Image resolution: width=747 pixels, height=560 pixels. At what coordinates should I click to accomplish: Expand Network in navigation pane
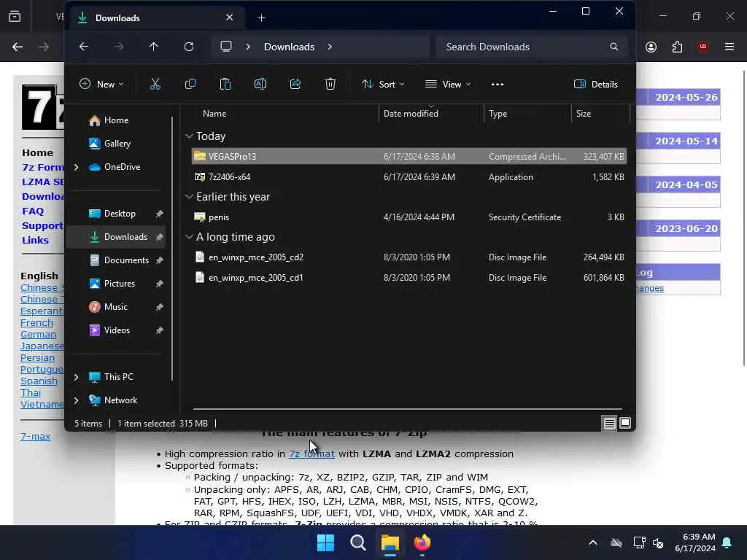point(76,400)
